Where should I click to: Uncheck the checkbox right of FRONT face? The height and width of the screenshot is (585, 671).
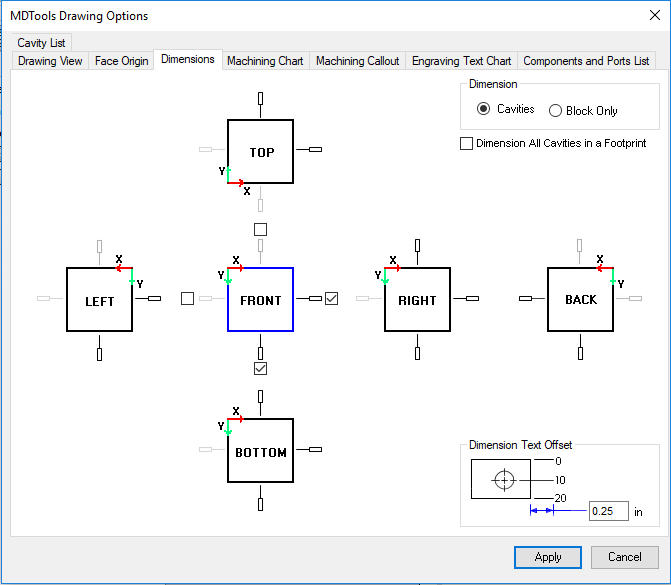click(332, 298)
